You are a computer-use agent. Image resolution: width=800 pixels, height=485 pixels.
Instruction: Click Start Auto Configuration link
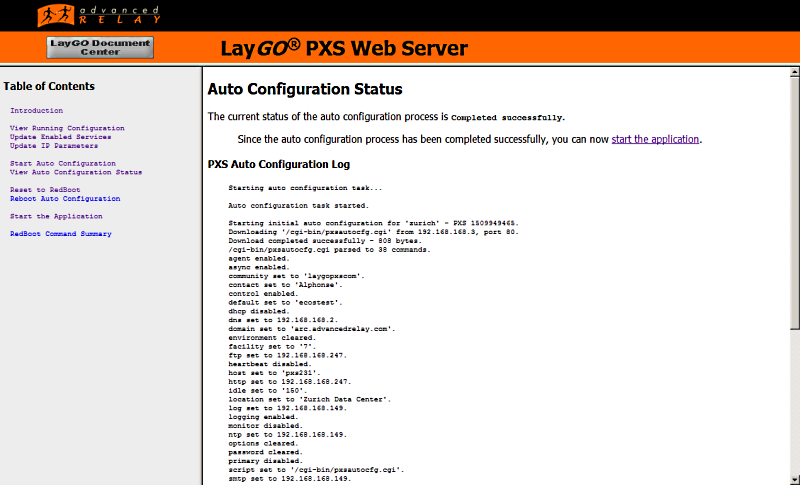[63, 163]
